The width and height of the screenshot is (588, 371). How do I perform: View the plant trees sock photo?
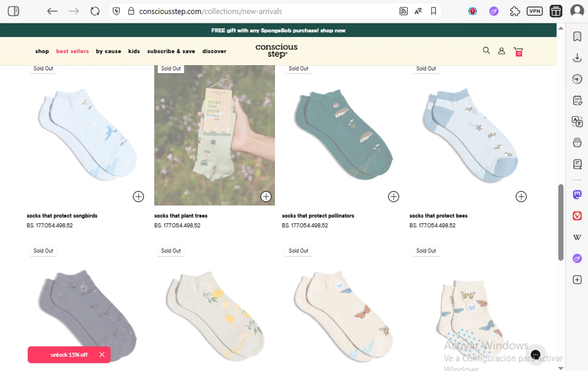pos(214,135)
